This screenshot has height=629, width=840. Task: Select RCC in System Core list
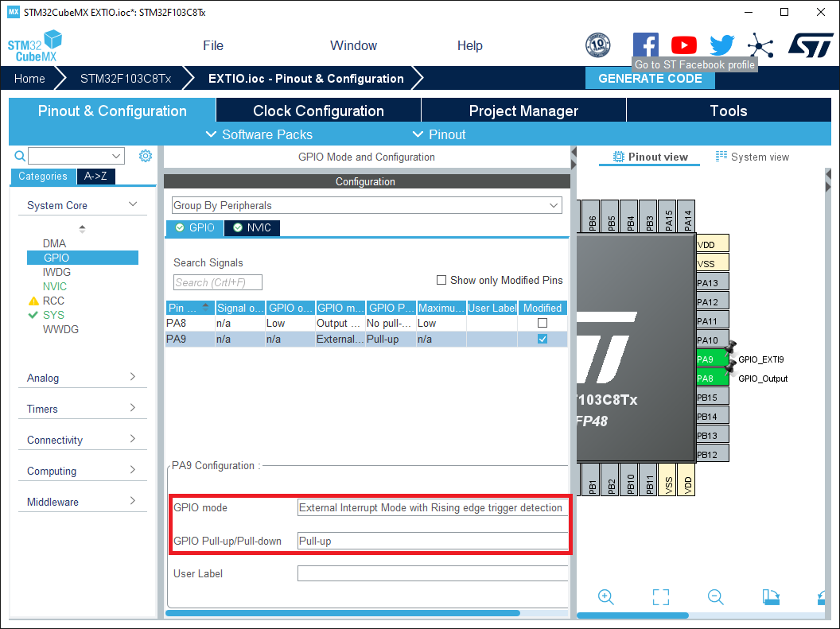click(53, 301)
